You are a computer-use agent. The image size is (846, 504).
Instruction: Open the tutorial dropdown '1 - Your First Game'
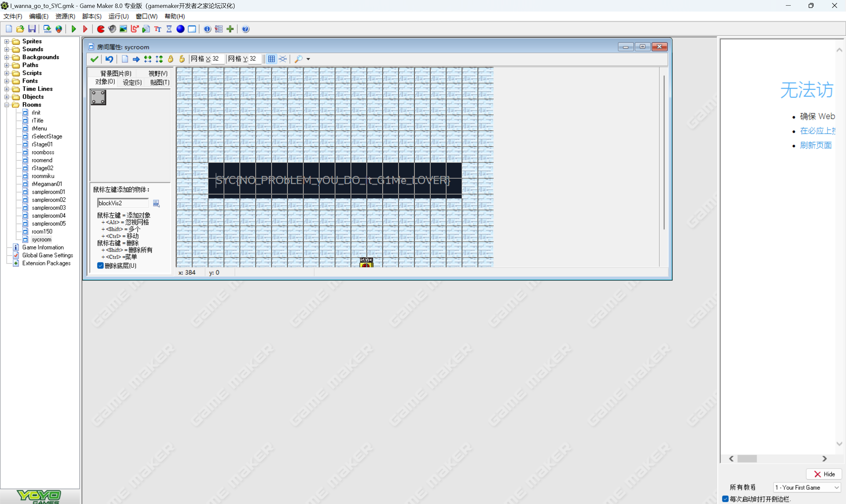pyautogui.click(x=807, y=487)
